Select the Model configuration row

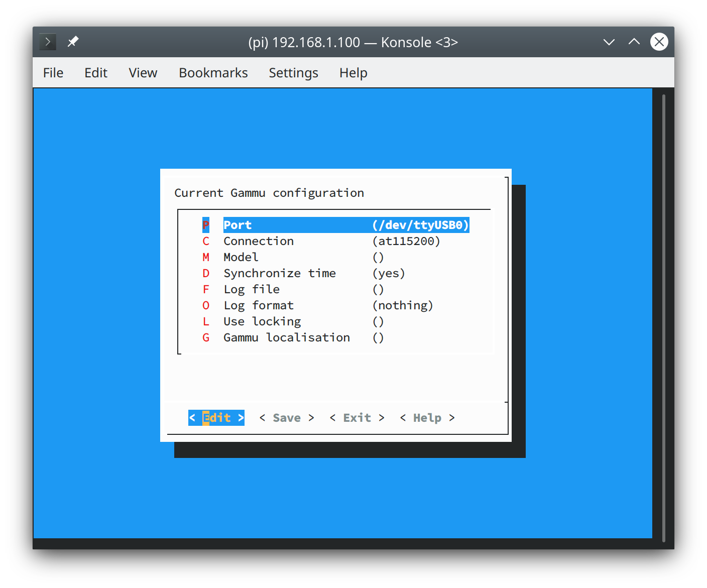point(293,257)
